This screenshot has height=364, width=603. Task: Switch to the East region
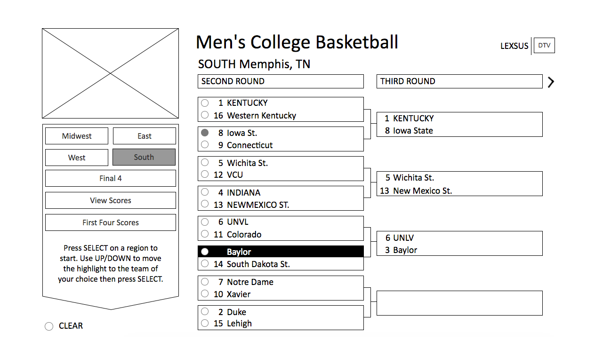pos(145,136)
